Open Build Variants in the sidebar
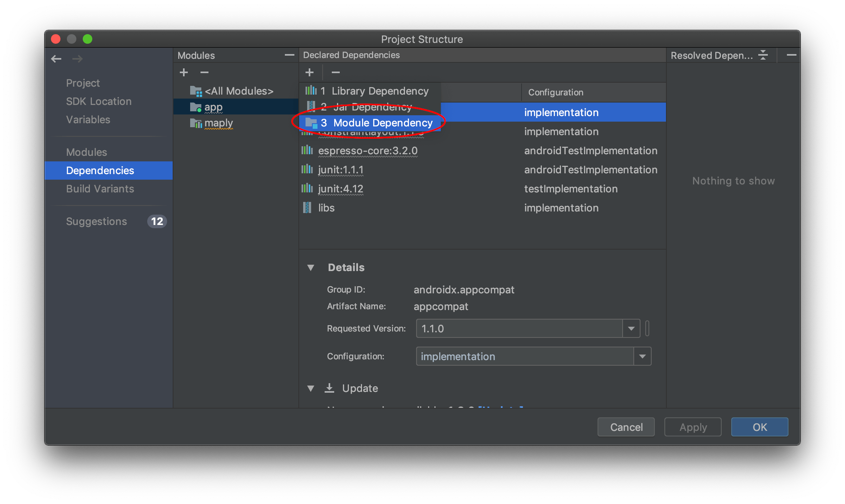Viewport: 845px width, 504px height. 100,189
